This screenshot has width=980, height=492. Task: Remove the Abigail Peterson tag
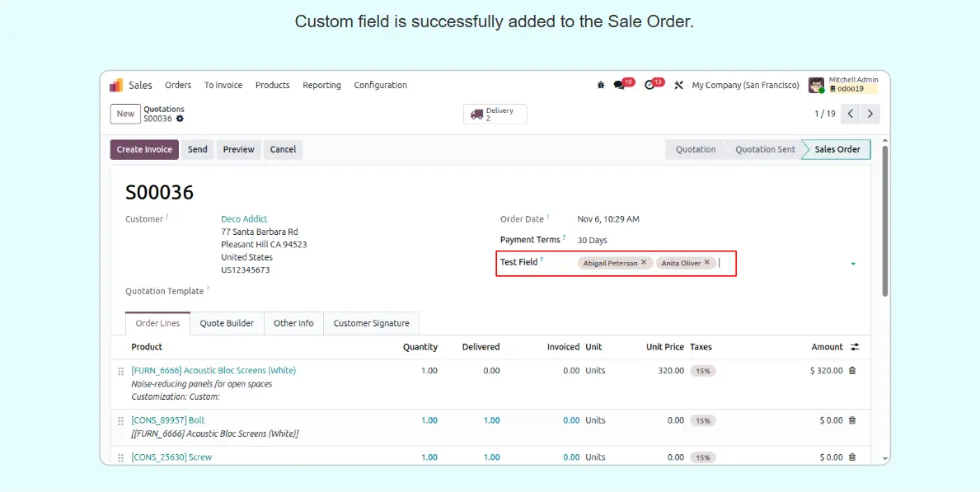coord(644,263)
